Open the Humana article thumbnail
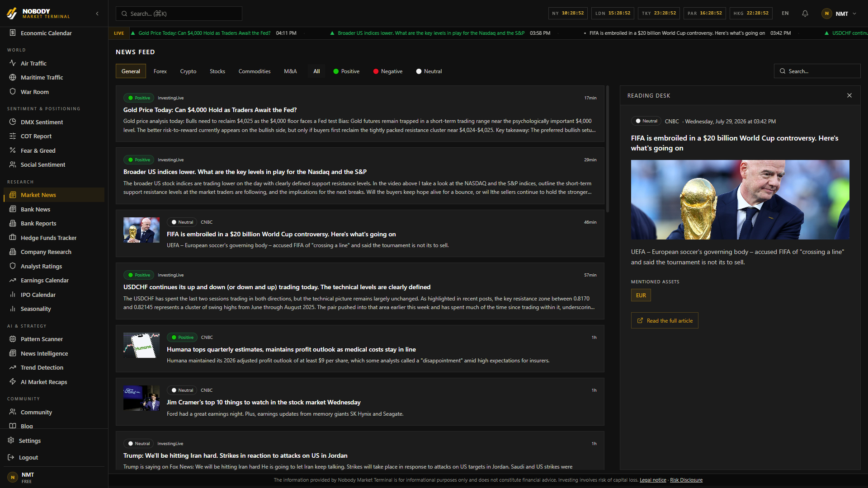 [x=142, y=345]
